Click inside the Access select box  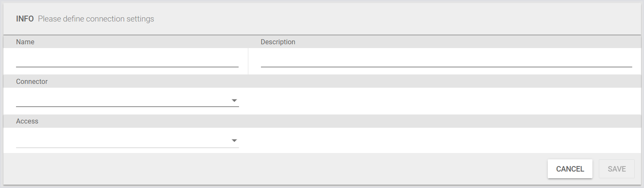pyautogui.click(x=122, y=140)
